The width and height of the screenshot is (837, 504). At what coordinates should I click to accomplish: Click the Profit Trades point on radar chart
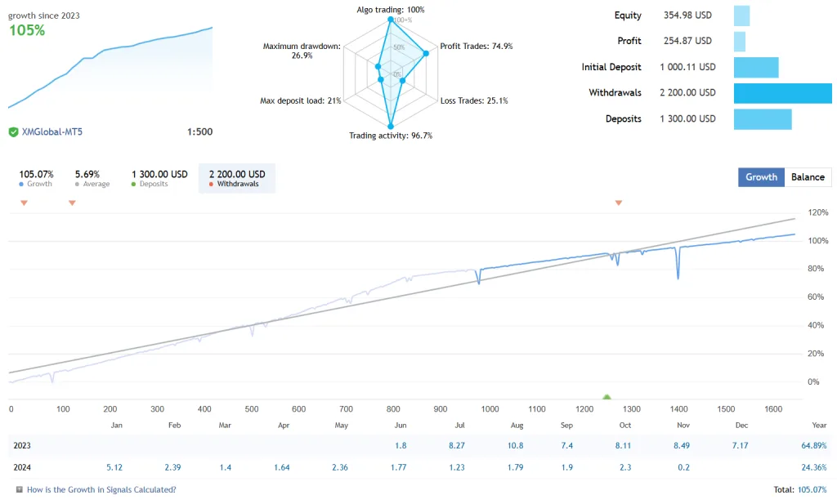426,53
